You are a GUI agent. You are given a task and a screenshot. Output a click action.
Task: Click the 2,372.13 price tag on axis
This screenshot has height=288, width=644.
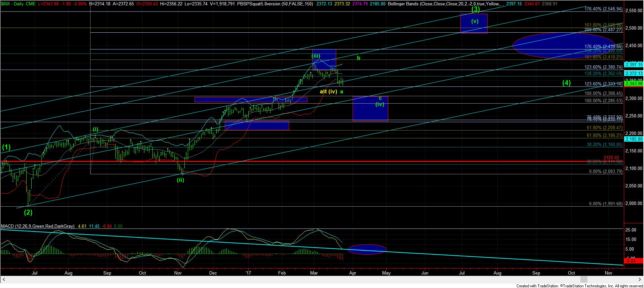634,73
